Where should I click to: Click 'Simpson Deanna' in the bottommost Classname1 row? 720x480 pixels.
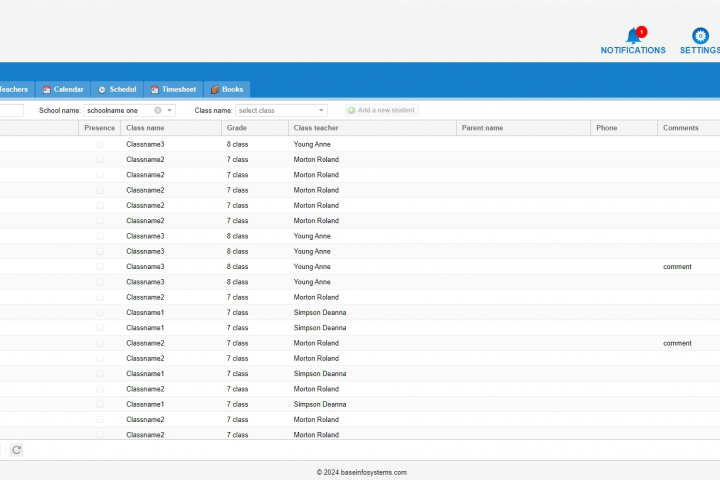[x=320, y=404]
